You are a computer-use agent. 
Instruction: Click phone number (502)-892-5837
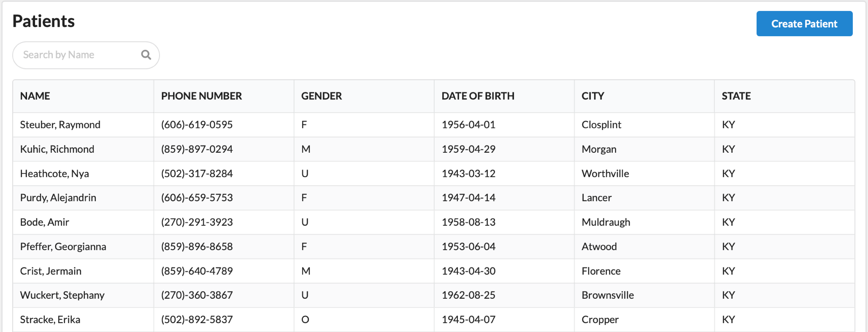[197, 320]
